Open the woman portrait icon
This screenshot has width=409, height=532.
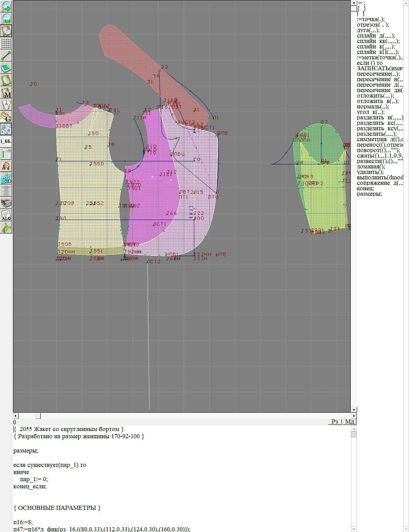6,166
